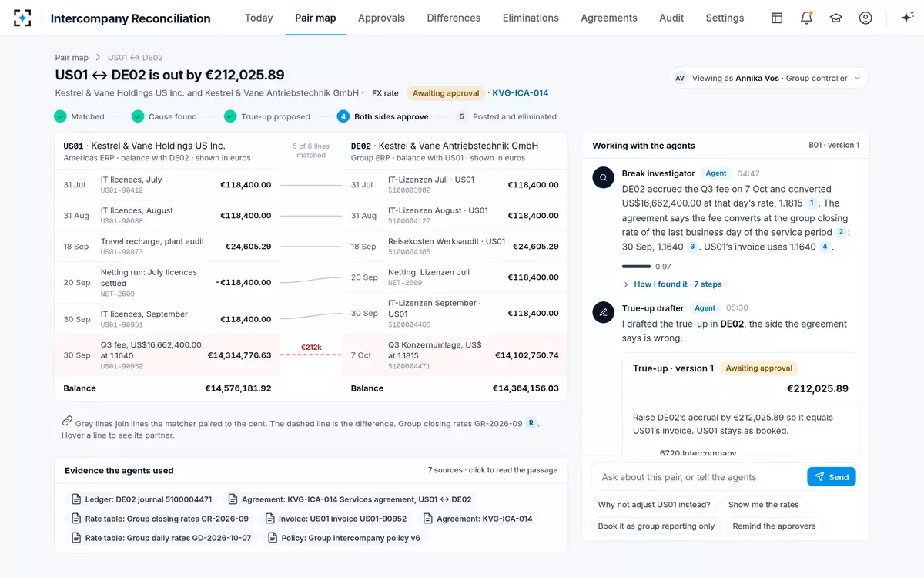Select US01 row Travel recharge, plant audit

pos(168,247)
